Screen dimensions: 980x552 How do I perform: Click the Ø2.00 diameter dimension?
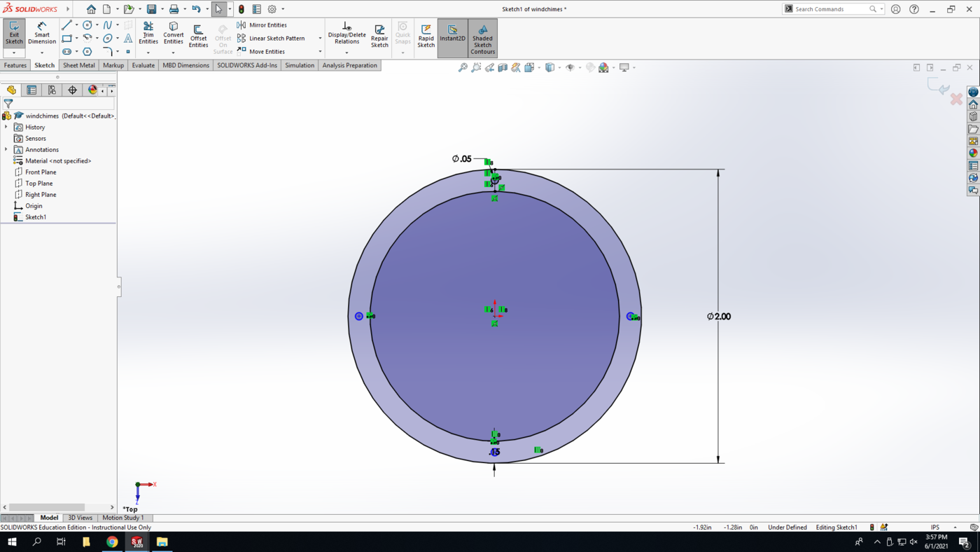coord(719,317)
